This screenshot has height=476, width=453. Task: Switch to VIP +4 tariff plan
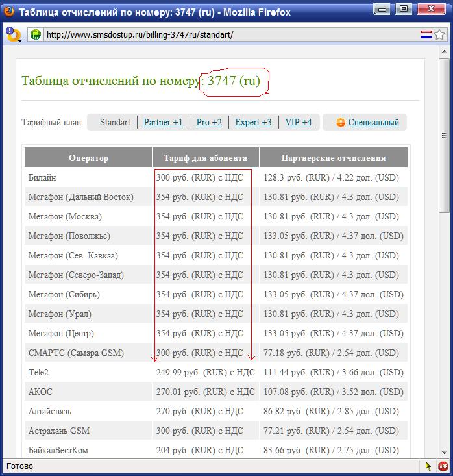pos(299,122)
